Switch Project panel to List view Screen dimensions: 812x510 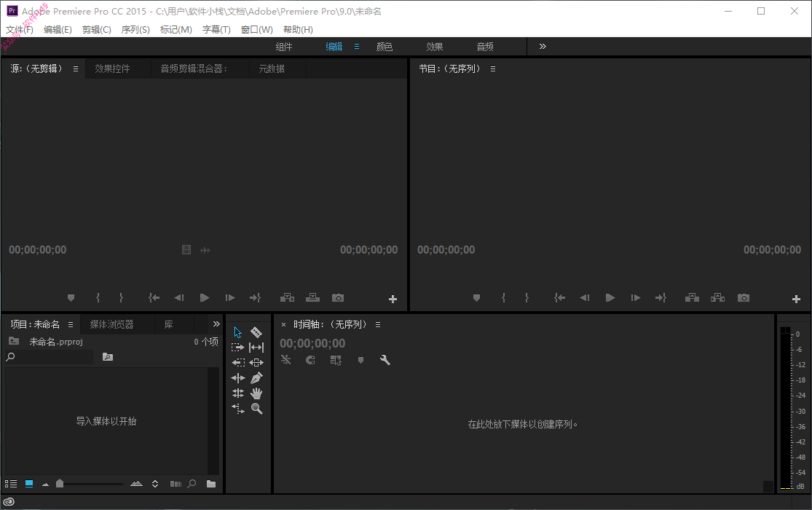[x=11, y=484]
